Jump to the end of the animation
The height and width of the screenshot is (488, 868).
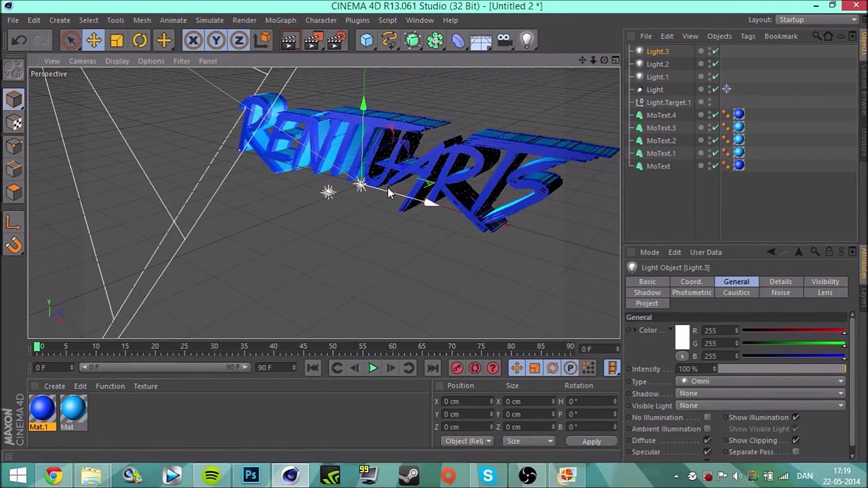pos(432,368)
